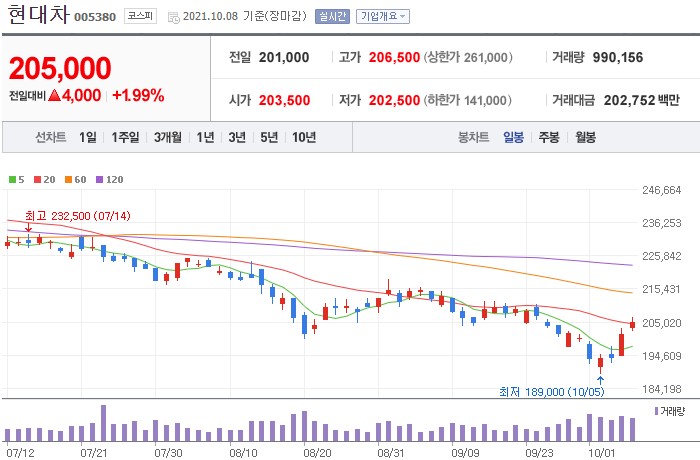Click the 184,198 y-axis label
Screen dimensions: 700x460
pos(662,389)
